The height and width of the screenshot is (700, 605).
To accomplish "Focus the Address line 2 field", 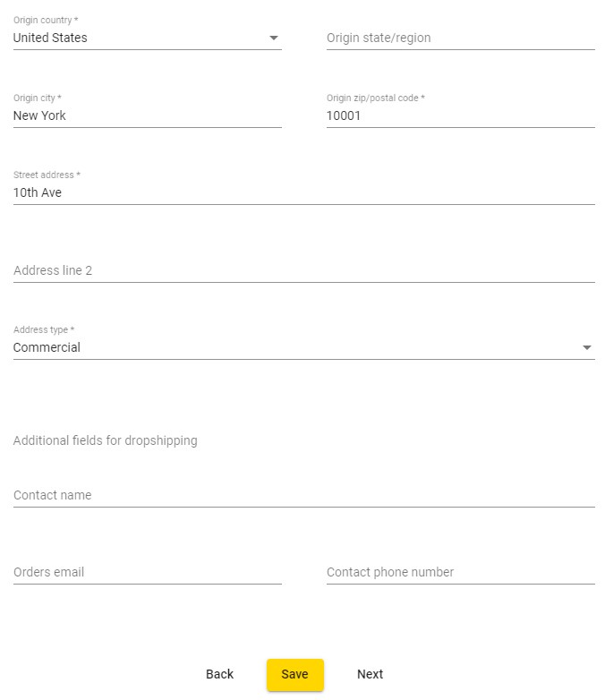I will (x=303, y=270).
